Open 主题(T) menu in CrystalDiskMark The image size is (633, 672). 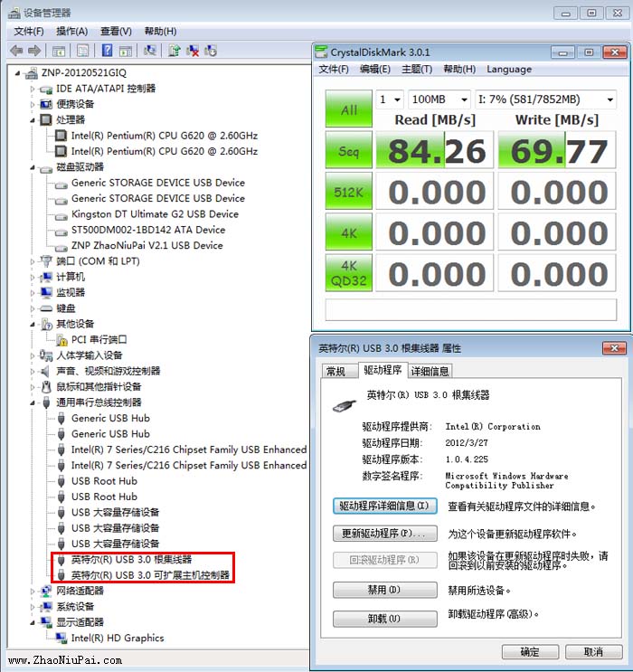[417, 69]
